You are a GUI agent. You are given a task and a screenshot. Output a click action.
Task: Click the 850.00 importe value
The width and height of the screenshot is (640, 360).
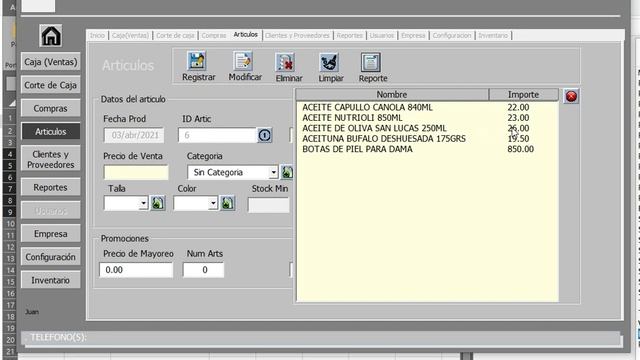[520, 149]
